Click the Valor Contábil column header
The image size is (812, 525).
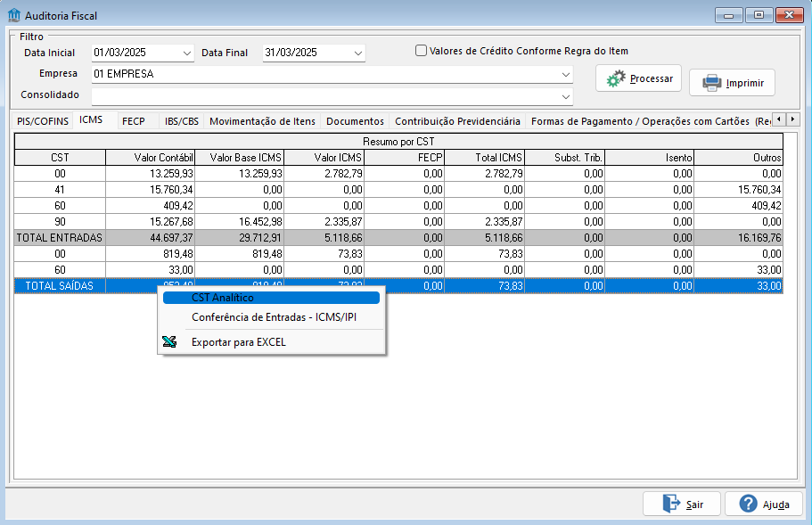tap(150, 158)
